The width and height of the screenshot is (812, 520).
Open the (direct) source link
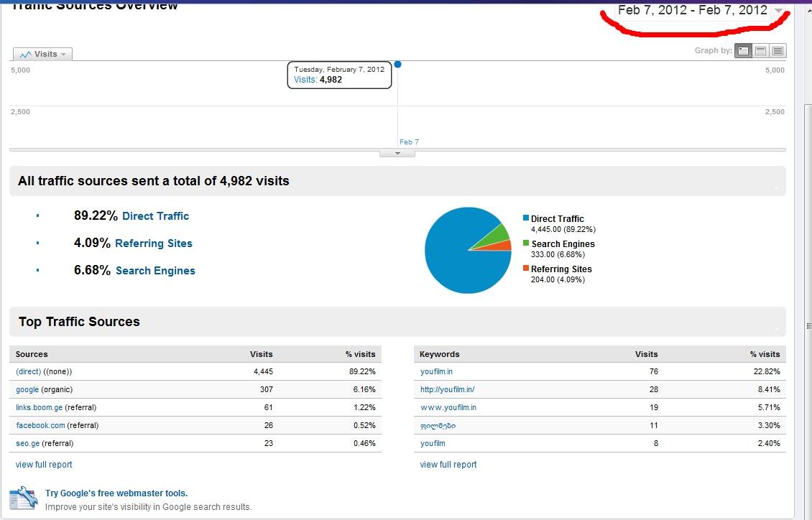coord(29,371)
